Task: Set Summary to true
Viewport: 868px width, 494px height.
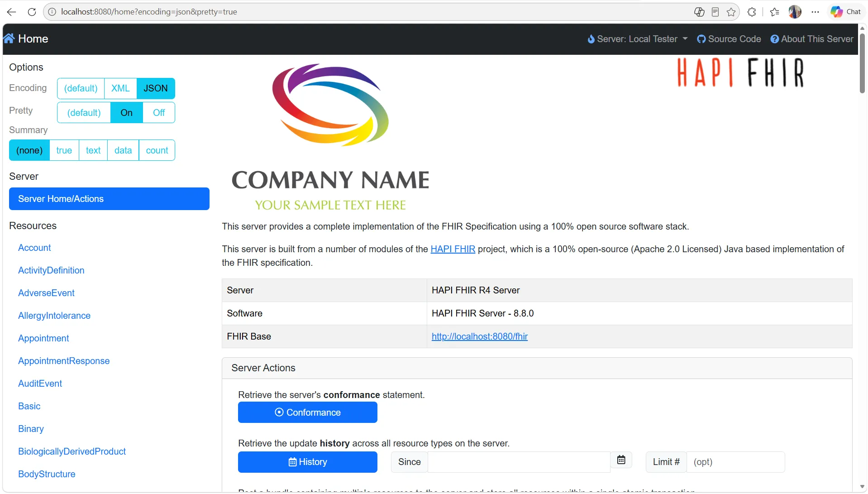Action: pyautogui.click(x=64, y=150)
